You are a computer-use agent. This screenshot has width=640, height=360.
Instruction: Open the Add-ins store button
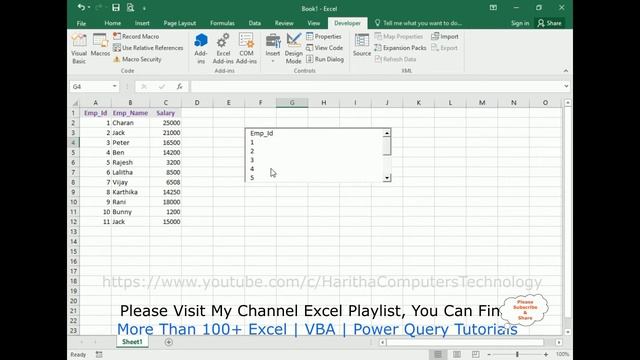tap(201, 49)
